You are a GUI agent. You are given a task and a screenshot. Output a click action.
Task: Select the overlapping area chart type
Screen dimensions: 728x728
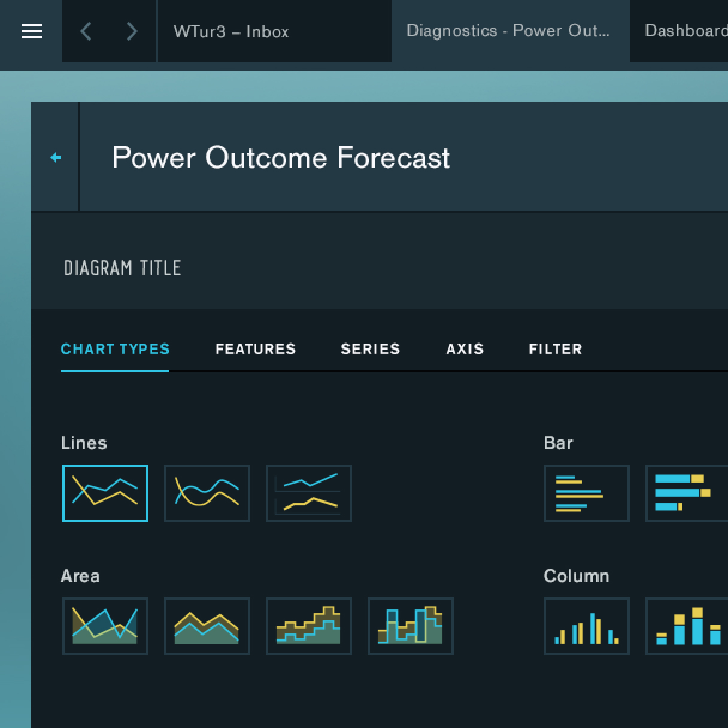point(105,626)
